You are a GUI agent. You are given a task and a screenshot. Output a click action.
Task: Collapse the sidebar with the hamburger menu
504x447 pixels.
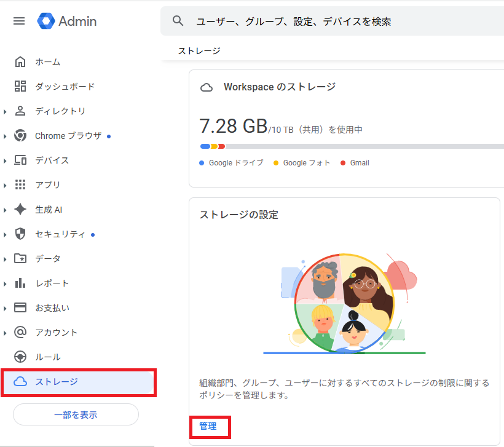(x=18, y=20)
